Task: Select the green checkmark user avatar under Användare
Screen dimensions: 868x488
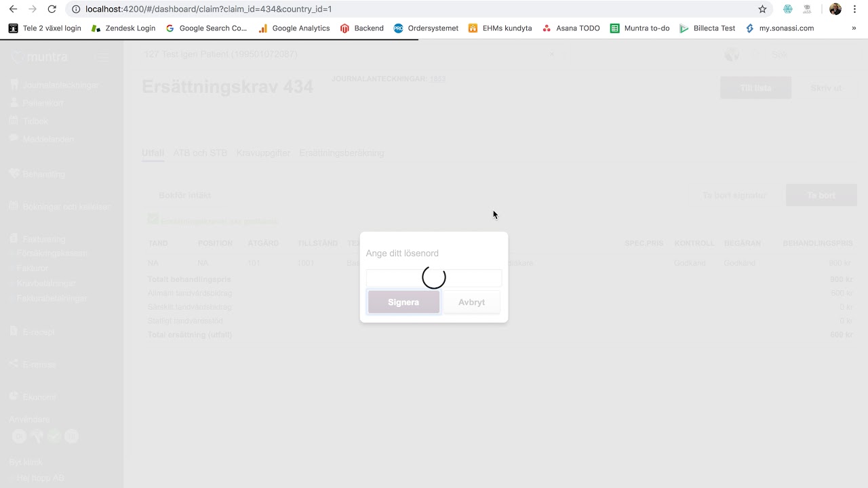Action: 54,436
